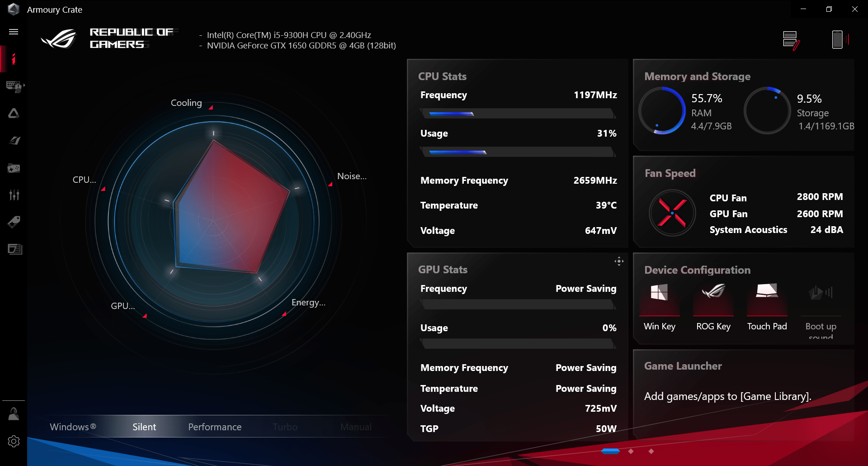868x466 pixels.
Task: Toggle the ROG Key setting
Action: [x=713, y=308]
